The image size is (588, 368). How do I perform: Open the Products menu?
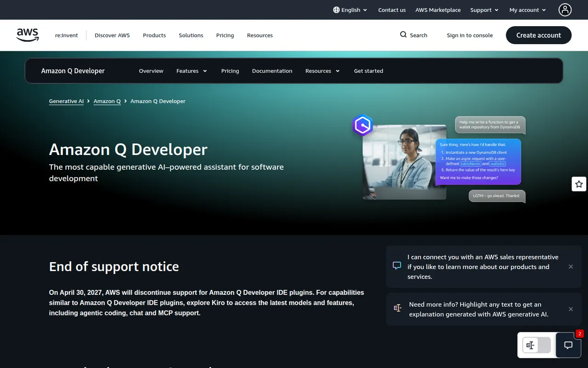tap(154, 35)
